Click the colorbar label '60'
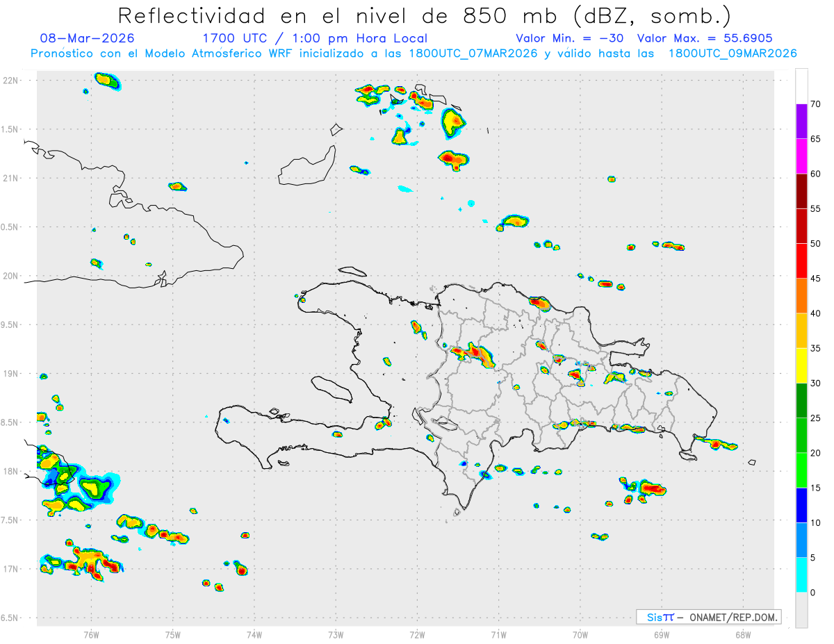Screen dimensions: 834x644 click(x=816, y=174)
